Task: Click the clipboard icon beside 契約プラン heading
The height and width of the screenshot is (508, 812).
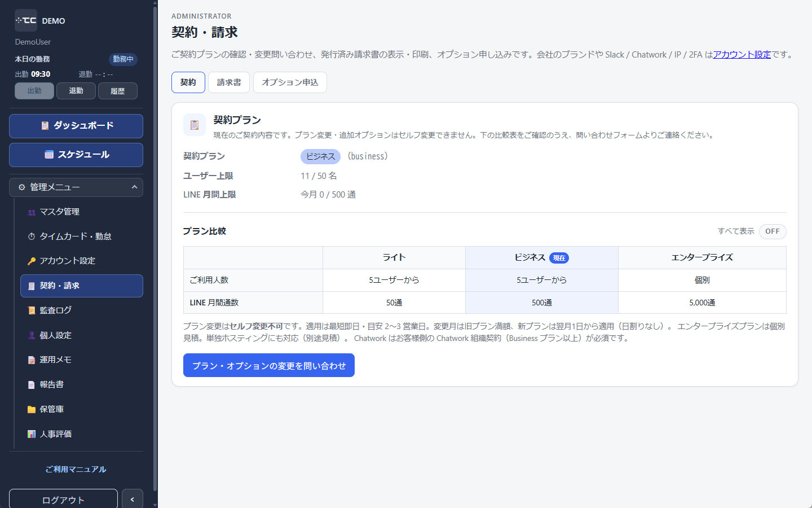Action: pyautogui.click(x=195, y=125)
